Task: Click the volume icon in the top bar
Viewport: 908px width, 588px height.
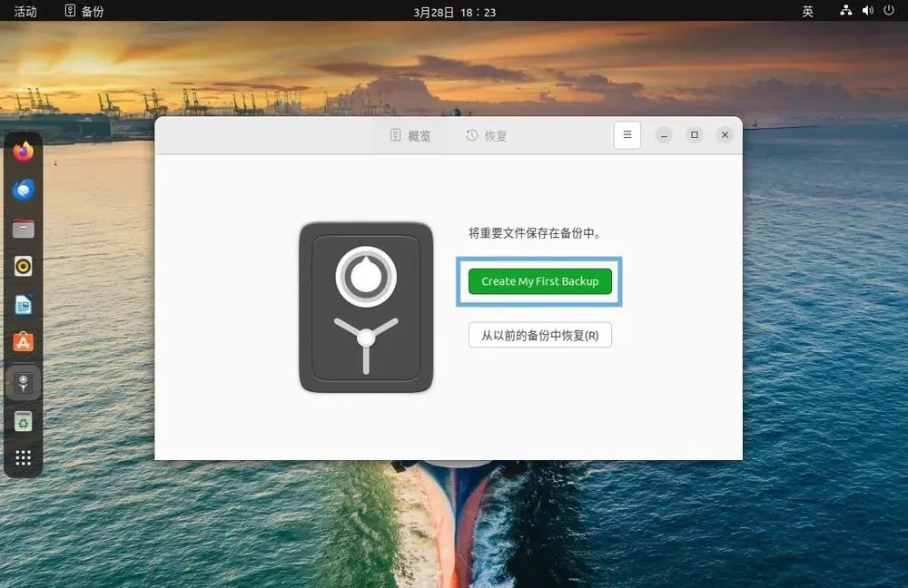Action: (x=867, y=10)
